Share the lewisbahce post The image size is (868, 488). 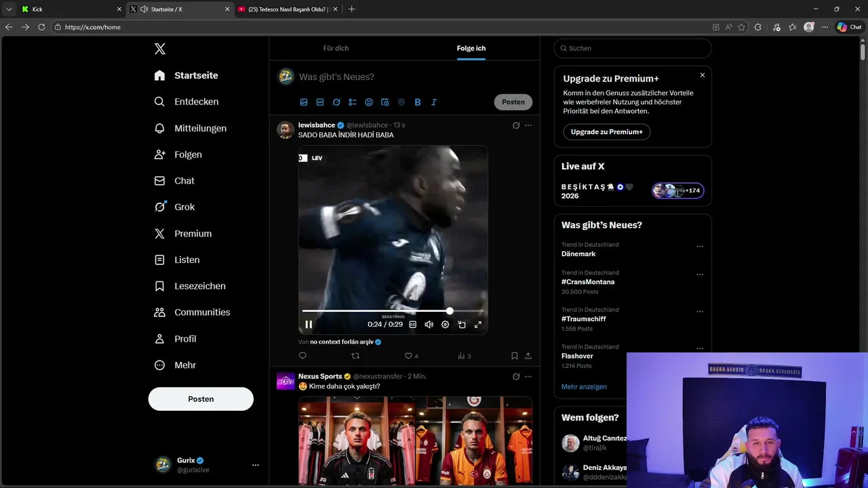[528, 356]
